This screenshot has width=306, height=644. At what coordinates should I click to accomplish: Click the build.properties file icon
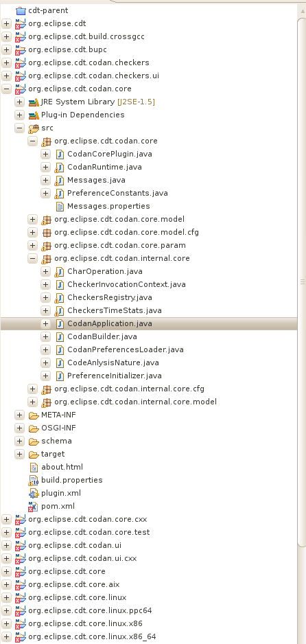point(34,480)
